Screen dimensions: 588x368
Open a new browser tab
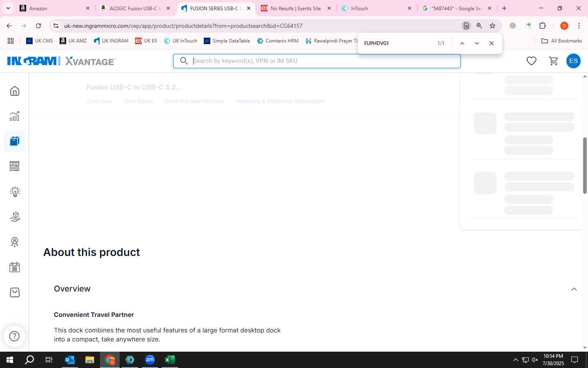tap(504, 8)
